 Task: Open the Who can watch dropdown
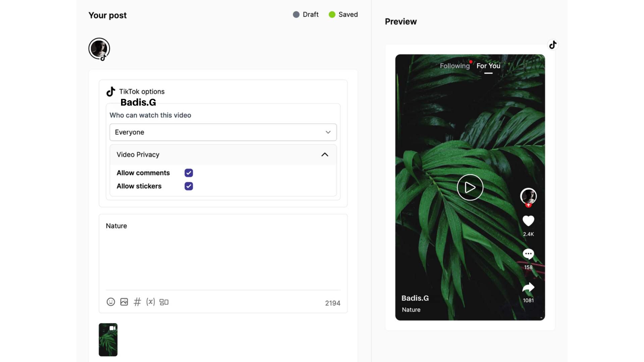223,132
